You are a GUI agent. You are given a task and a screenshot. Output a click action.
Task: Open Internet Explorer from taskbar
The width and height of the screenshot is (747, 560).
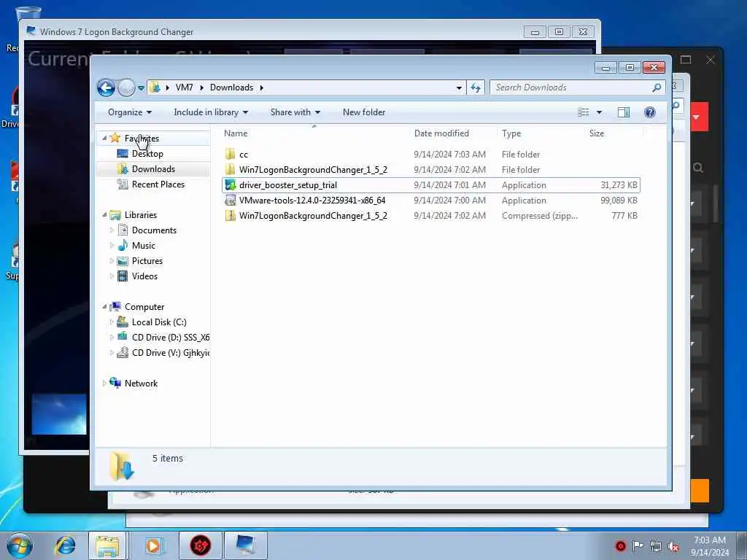(65, 545)
